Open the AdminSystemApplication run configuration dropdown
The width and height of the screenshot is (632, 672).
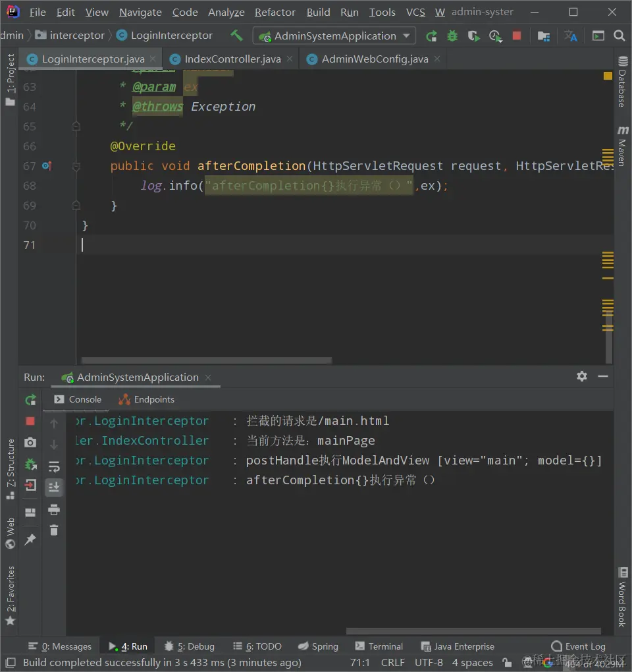tap(334, 36)
